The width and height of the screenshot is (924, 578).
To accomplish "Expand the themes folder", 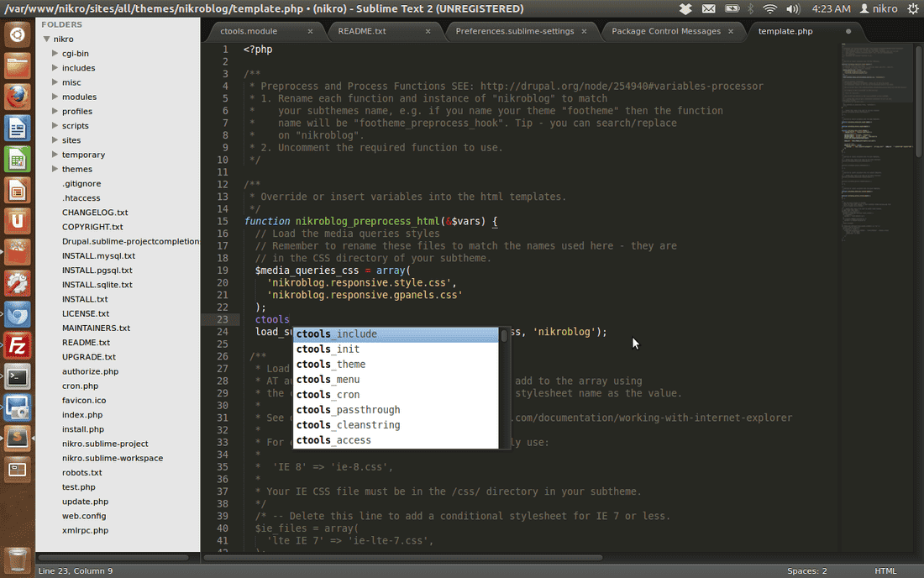I will pos(55,169).
